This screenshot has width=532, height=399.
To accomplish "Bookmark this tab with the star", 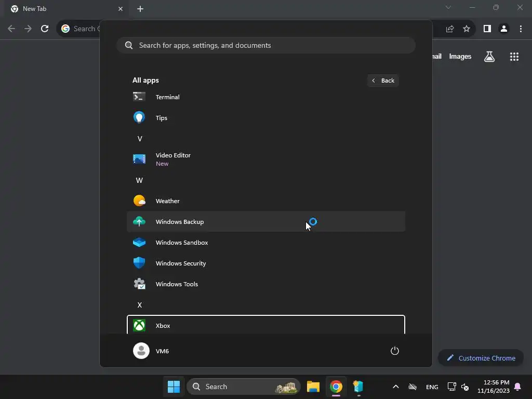I will [x=467, y=29].
